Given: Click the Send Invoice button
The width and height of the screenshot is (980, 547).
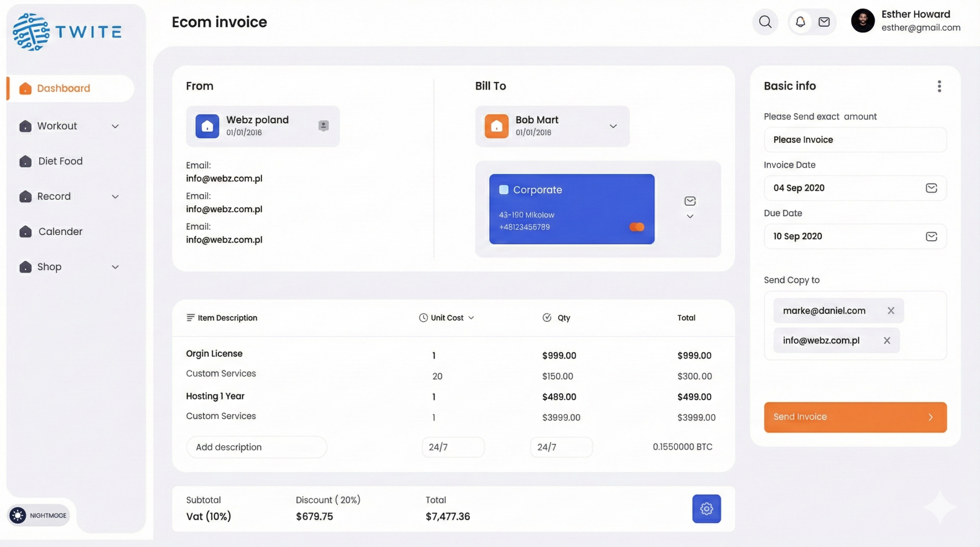Looking at the screenshot, I should click(x=855, y=417).
